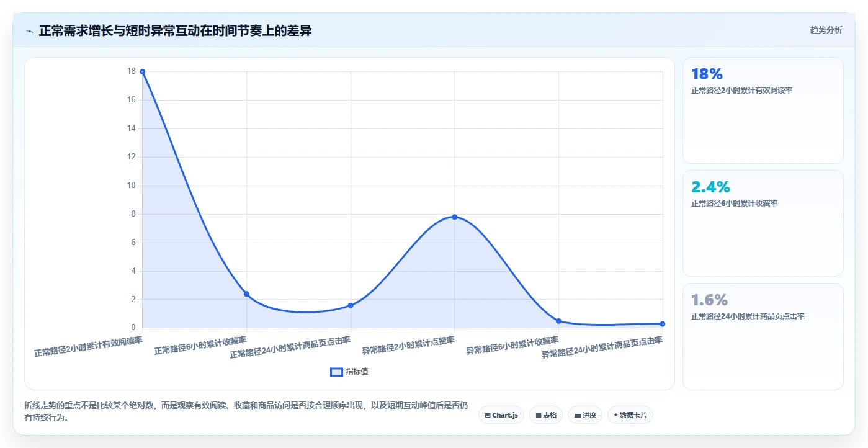Click data point for 正常路径6小时累计收藏率

click(246, 294)
